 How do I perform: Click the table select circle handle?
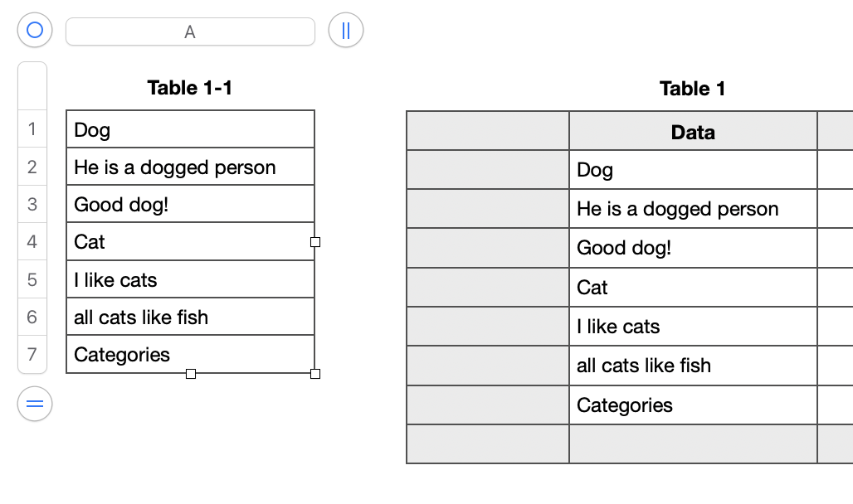[34, 31]
